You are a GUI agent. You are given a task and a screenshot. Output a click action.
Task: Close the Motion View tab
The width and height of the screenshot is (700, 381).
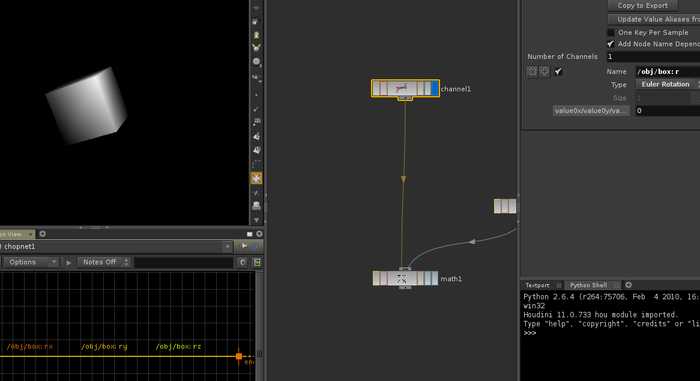[x=30, y=234]
